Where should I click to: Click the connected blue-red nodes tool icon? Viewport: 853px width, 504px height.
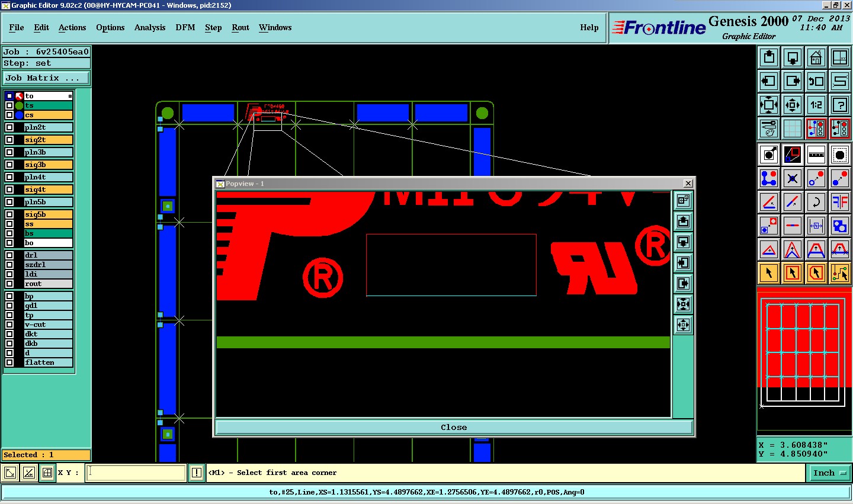[769, 178]
